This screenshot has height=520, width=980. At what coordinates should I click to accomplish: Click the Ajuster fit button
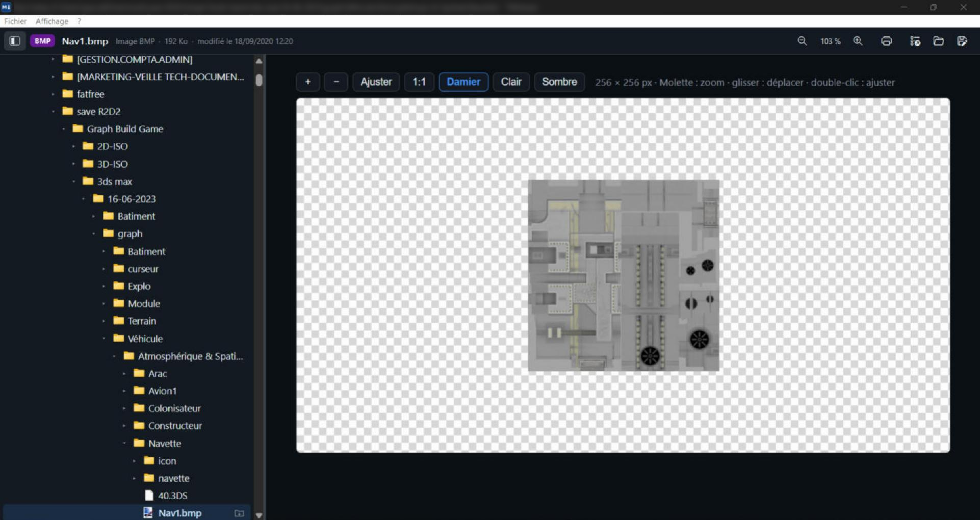[376, 82]
